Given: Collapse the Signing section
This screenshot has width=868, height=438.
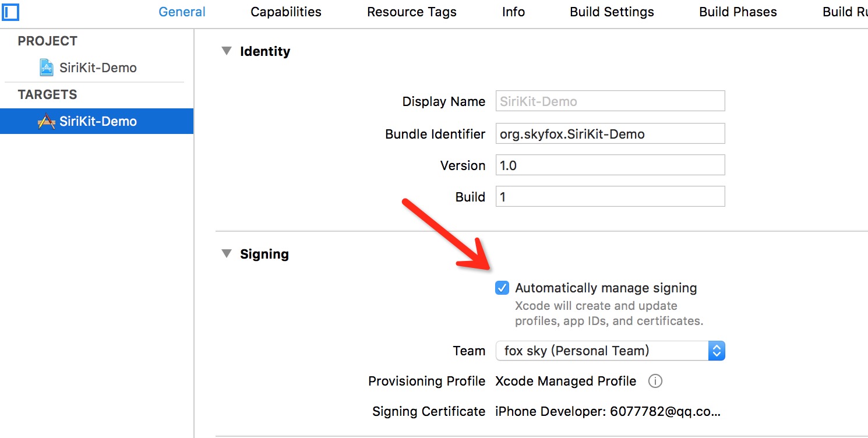Looking at the screenshot, I should [x=227, y=254].
